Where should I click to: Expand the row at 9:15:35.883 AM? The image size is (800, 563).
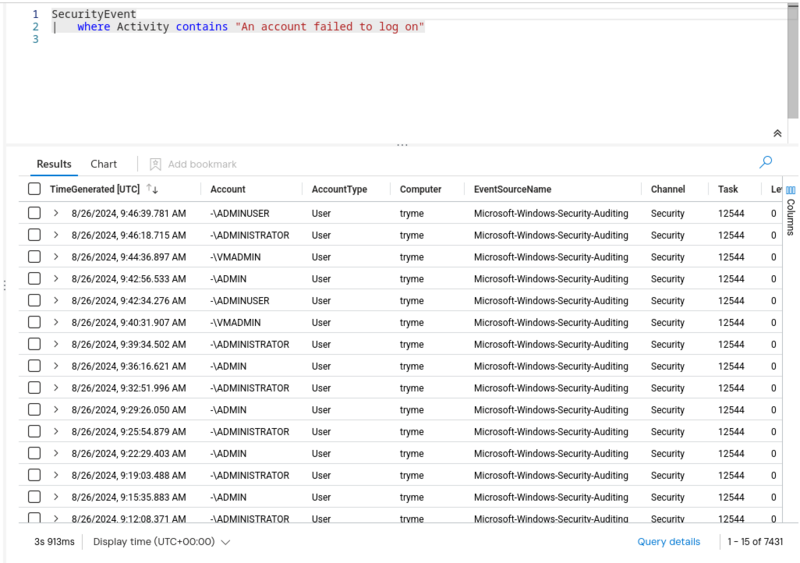(x=56, y=497)
